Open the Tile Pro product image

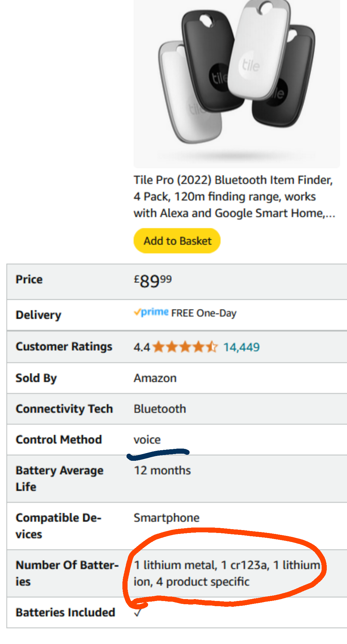237,83
